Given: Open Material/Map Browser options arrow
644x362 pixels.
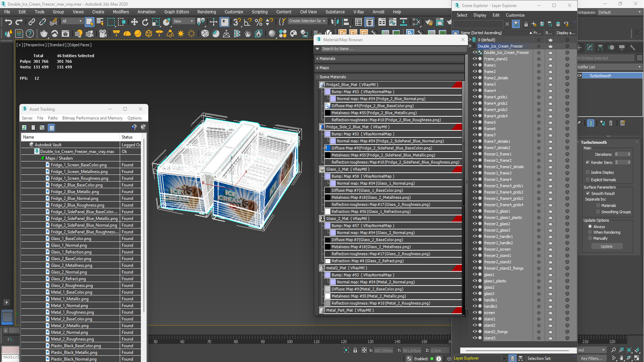Looking at the screenshot, I should [x=317, y=49].
